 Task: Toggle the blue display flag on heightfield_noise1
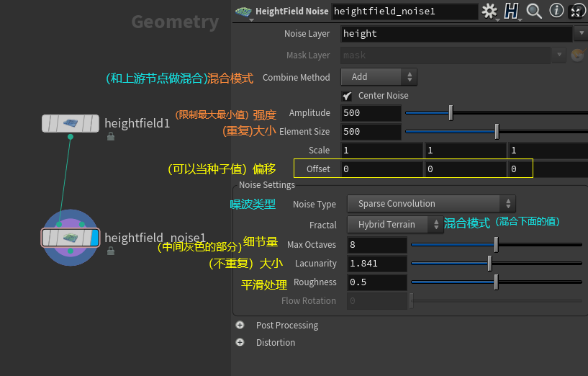click(x=94, y=238)
